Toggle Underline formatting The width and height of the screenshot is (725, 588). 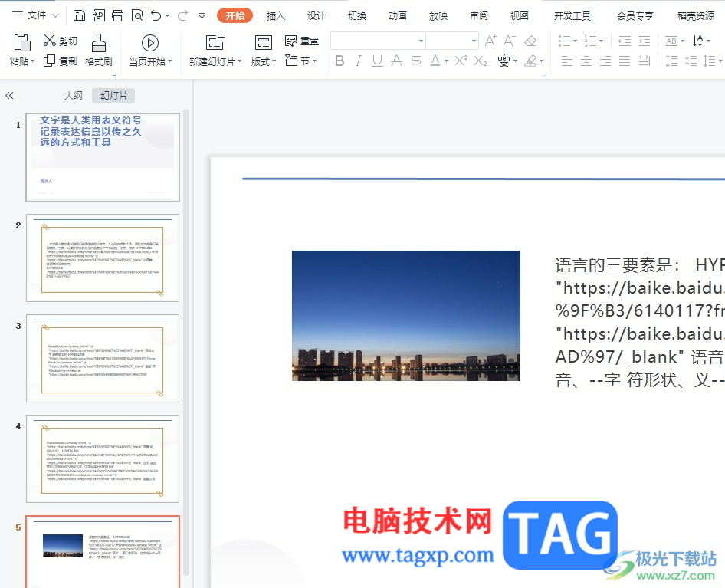[x=377, y=61]
